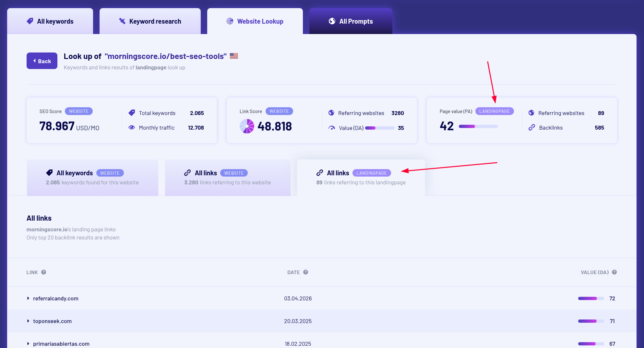Click the LINK column help question icon
The height and width of the screenshot is (348, 644).
[43, 272]
